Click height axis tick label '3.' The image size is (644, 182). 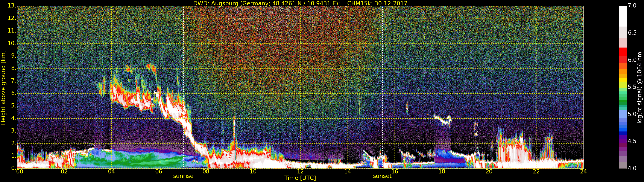(x=14, y=131)
